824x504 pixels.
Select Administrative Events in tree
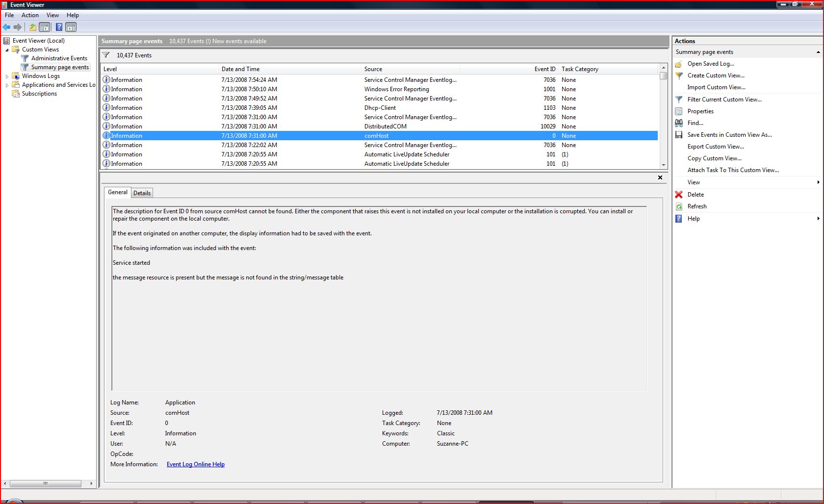(59, 58)
